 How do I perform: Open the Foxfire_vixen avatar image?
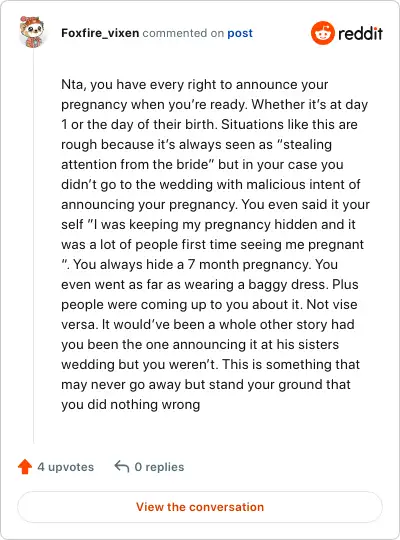tap(32, 31)
